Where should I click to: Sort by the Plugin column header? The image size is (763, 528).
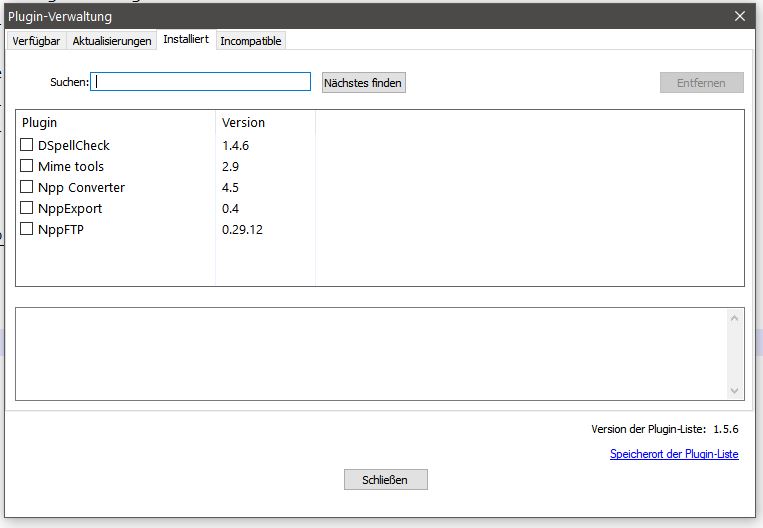click(116, 122)
